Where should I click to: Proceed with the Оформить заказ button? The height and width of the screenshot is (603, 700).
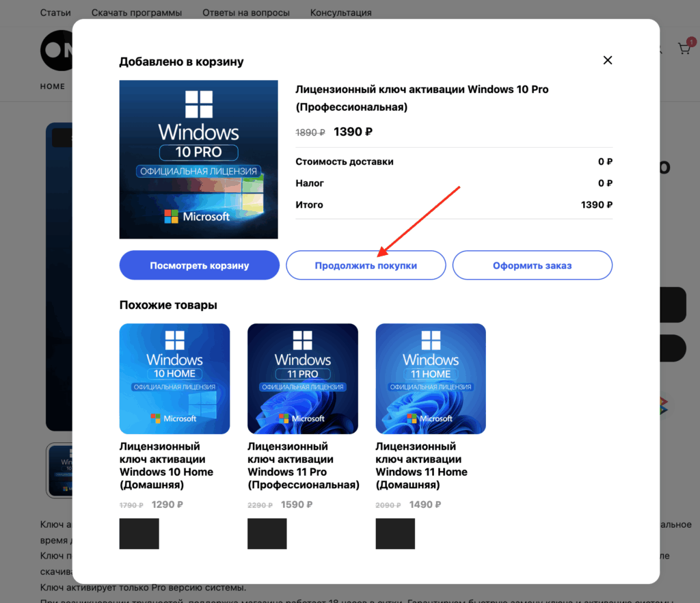(532, 265)
